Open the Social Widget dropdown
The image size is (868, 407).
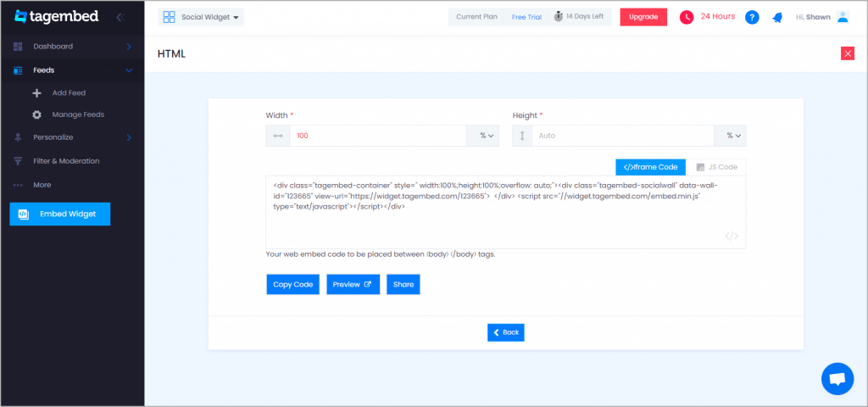point(201,17)
